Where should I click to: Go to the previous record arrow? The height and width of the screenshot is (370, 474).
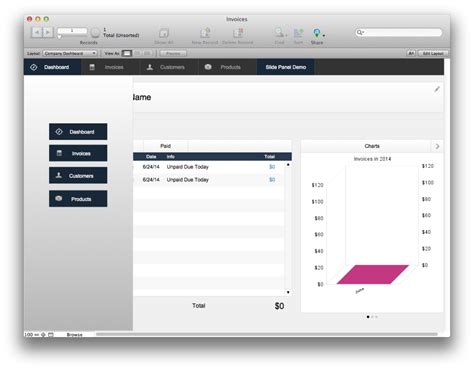tap(37, 32)
